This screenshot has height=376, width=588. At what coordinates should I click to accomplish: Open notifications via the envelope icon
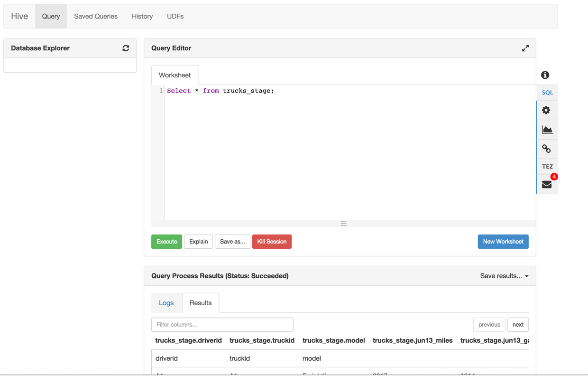coord(546,184)
